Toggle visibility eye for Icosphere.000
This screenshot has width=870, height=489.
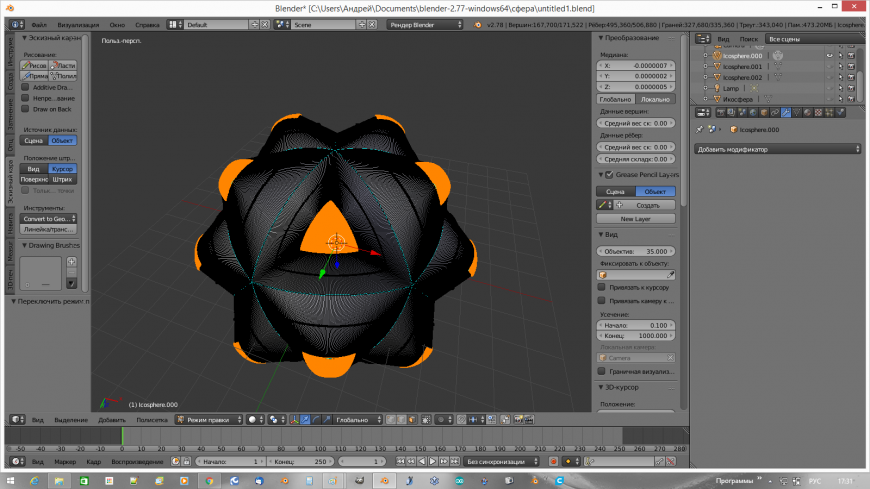[x=829, y=56]
